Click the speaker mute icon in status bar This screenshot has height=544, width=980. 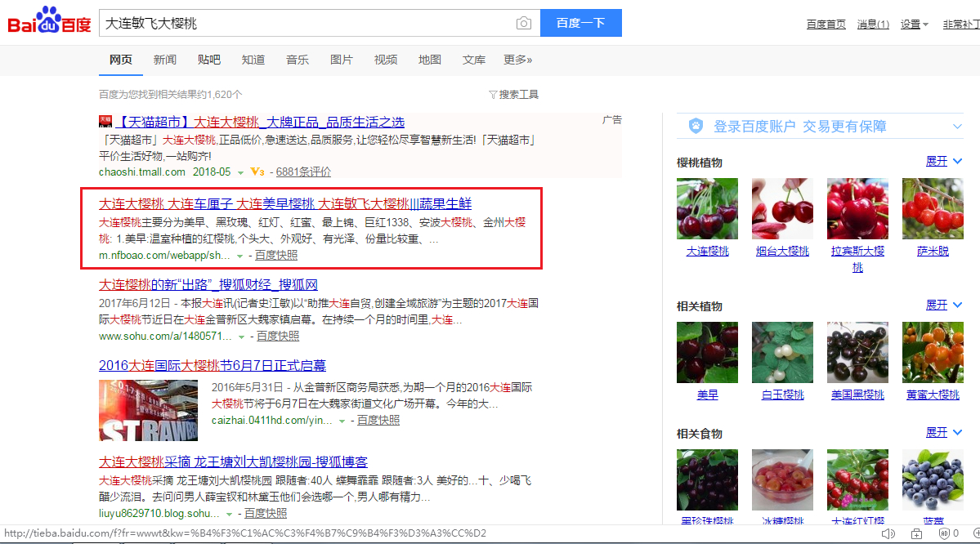(x=888, y=534)
